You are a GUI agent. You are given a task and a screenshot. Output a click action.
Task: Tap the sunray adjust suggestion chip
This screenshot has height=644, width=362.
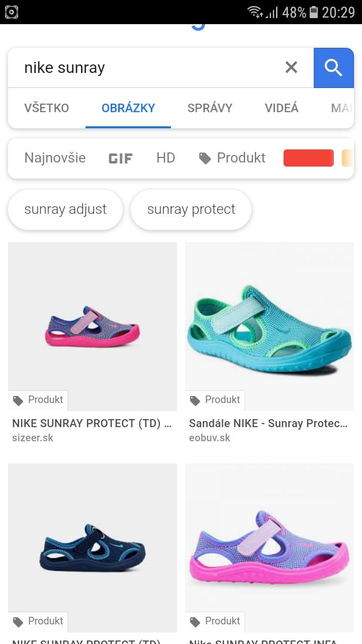(x=65, y=209)
